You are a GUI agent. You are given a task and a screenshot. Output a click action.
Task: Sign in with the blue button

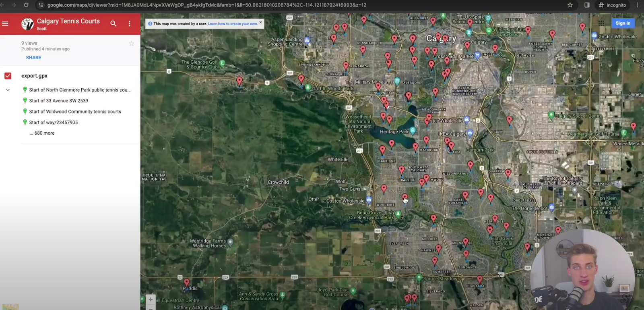point(623,23)
